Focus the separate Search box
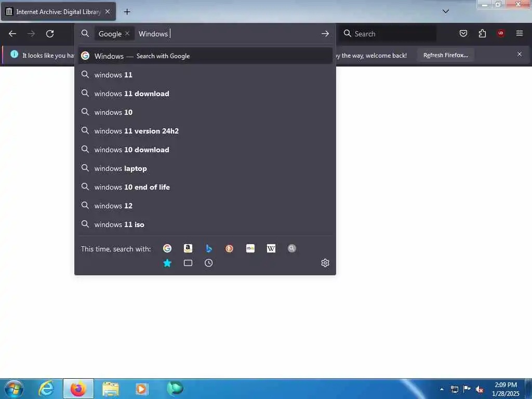 point(388,34)
